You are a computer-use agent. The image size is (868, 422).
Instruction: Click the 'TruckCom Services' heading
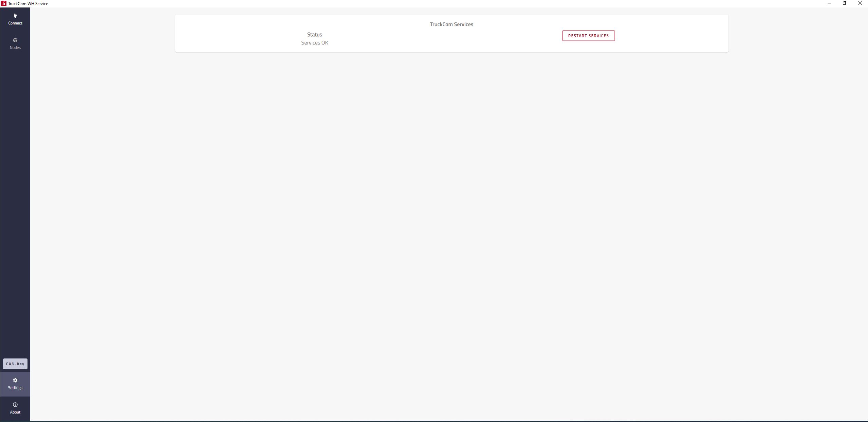coord(451,24)
